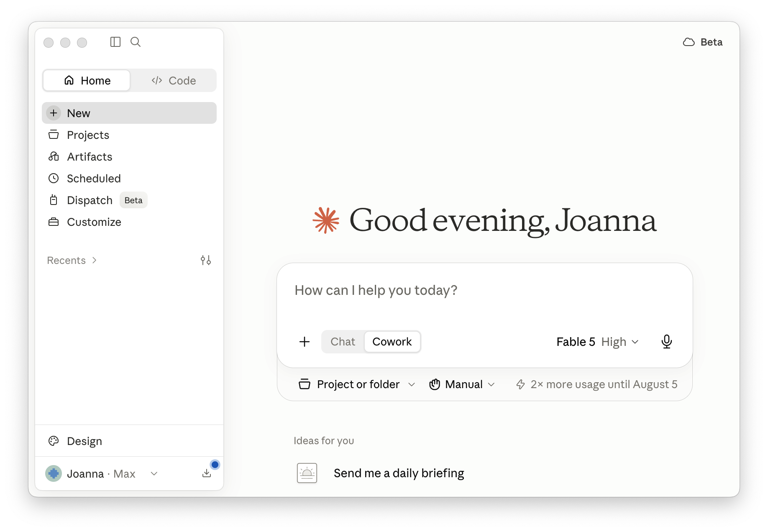
Task: Open the Fable 5 High model dropdown
Action: pyautogui.click(x=597, y=342)
